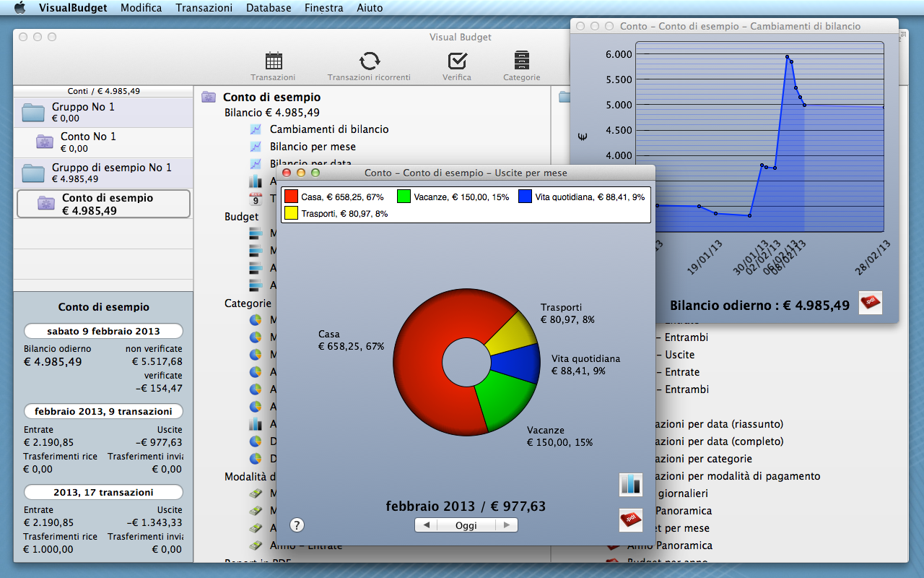Screen dimensions: 924x578
Task: Click the Gruppo No 1 folder icon
Action: pos(33,112)
